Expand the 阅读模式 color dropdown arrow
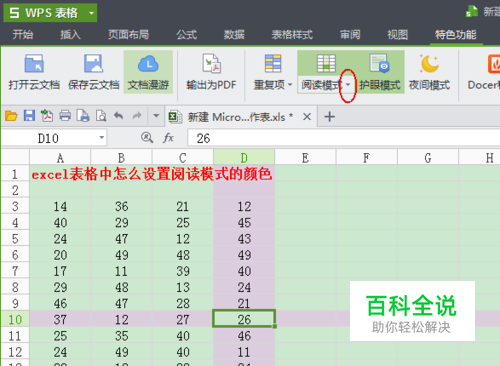 pyautogui.click(x=348, y=85)
